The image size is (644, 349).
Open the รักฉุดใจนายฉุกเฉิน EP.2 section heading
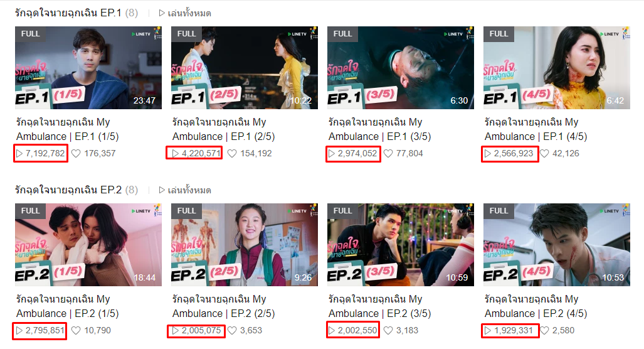coord(68,190)
